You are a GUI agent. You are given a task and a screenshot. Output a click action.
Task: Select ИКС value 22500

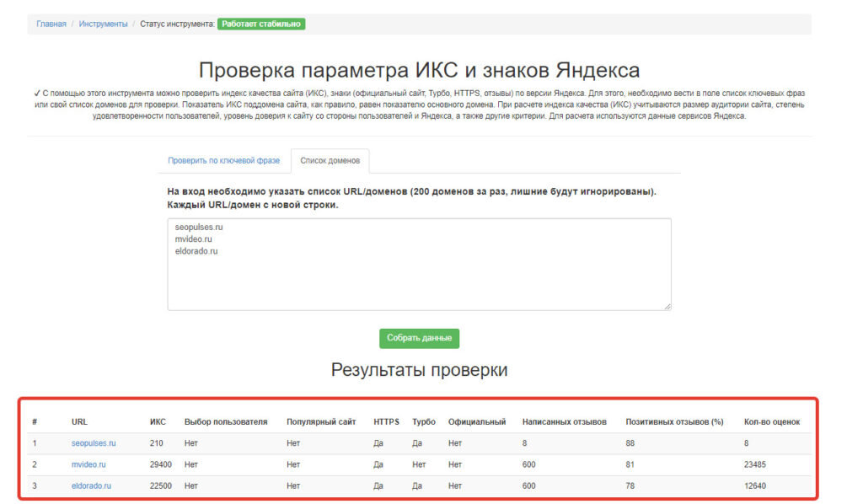(x=161, y=485)
